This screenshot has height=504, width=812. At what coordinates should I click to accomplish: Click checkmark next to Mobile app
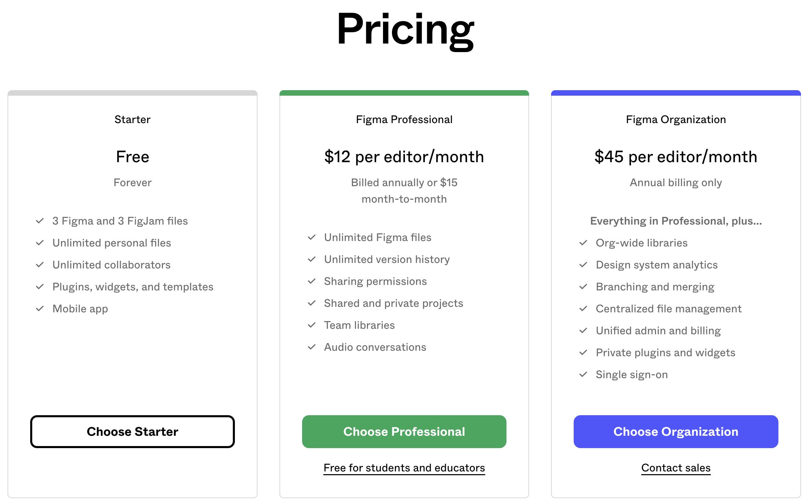coord(40,309)
